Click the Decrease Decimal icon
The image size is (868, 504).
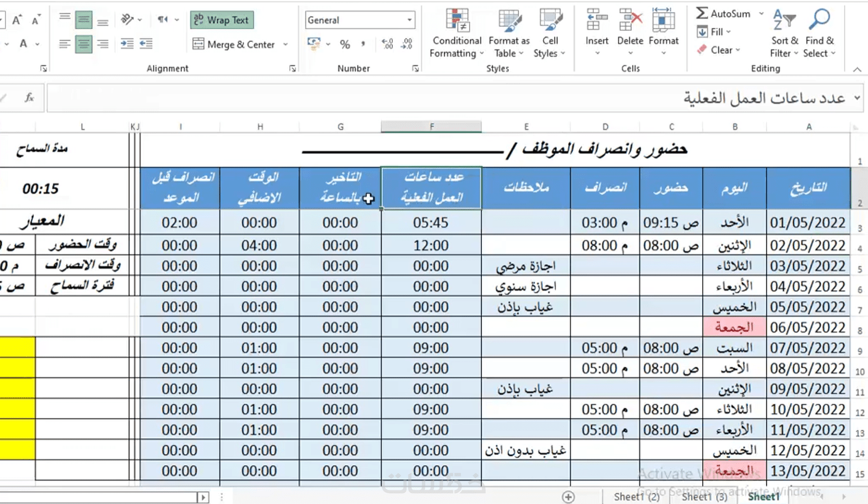coord(407,44)
